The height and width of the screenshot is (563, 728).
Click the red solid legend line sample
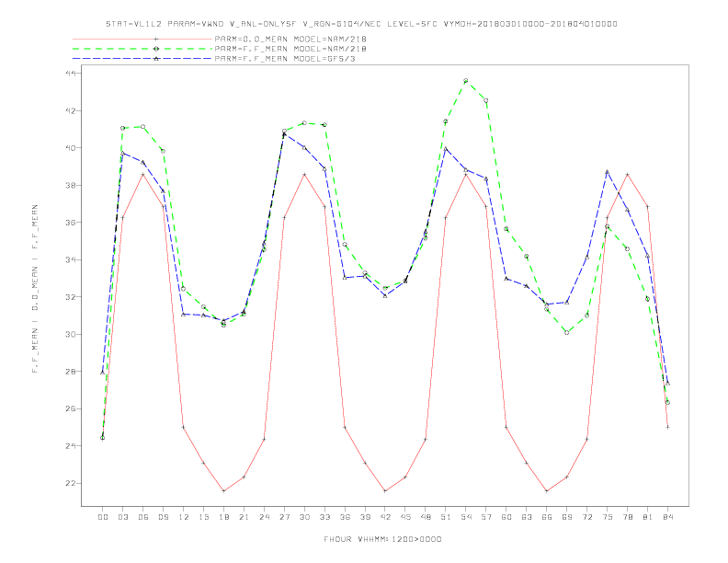click(x=142, y=39)
